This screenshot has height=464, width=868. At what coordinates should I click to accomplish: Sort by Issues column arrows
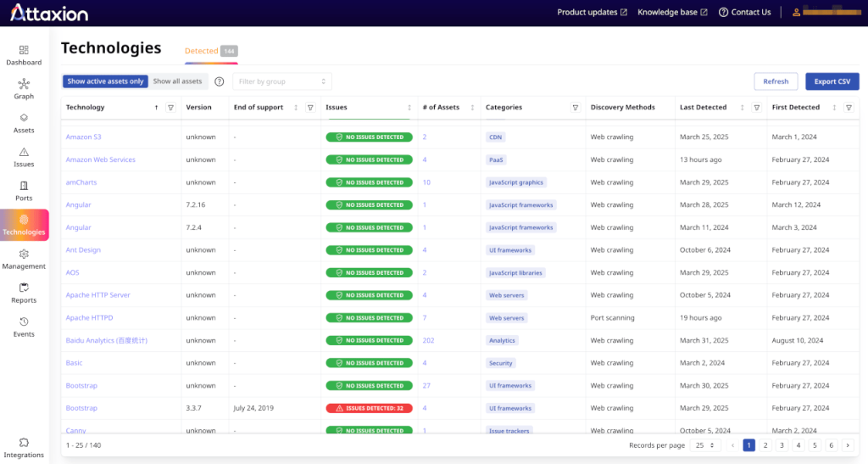[409, 108]
